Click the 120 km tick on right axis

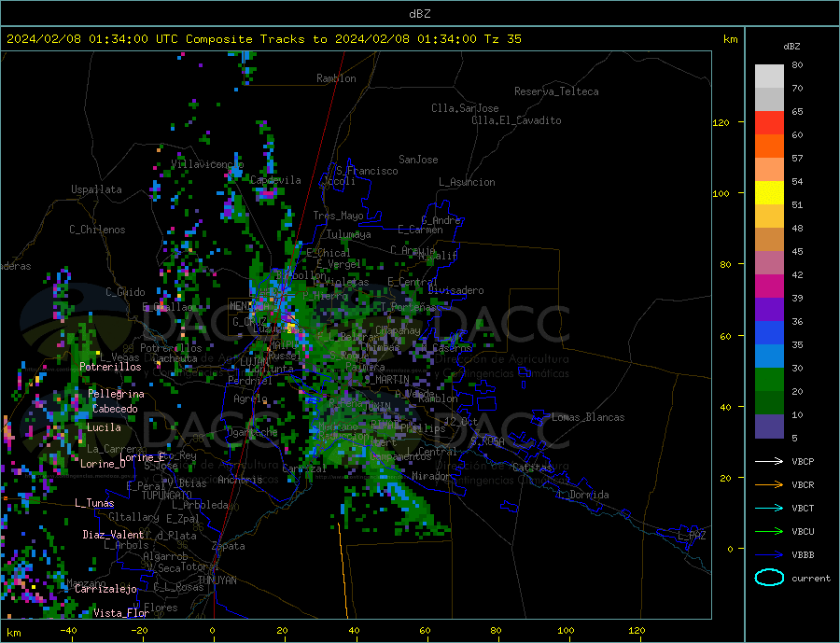[721, 122]
